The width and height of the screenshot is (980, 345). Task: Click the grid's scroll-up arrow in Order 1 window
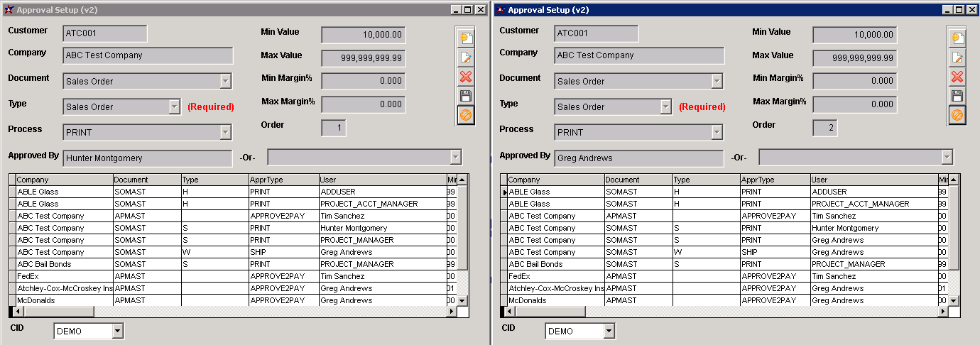(462, 180)
